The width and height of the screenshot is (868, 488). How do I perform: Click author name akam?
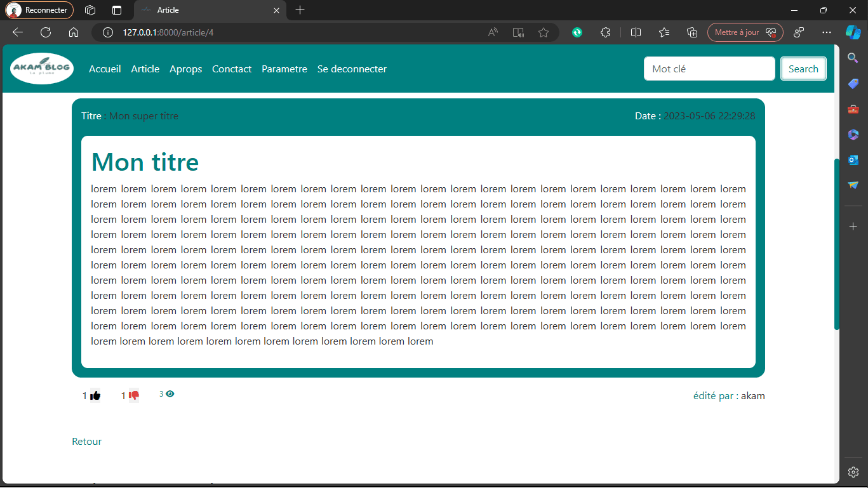(753, 396)
